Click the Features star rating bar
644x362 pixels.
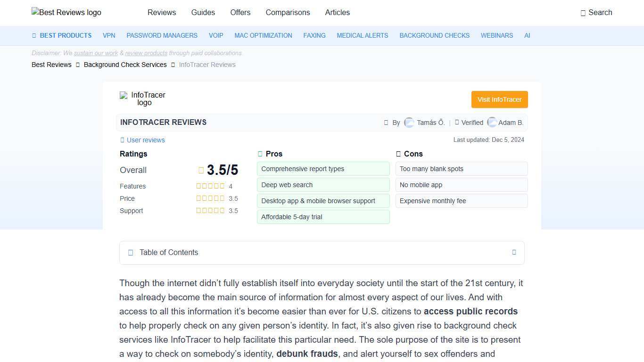(x=210, y=186)
